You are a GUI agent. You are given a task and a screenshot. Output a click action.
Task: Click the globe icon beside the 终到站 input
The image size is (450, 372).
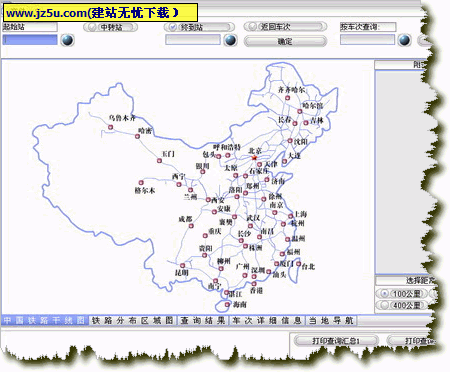point(230,40)
